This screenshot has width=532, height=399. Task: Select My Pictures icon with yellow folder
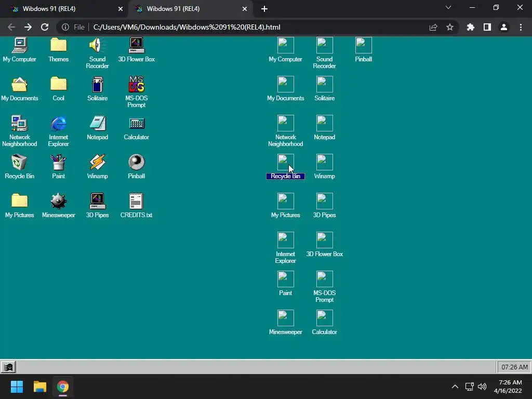19,201
